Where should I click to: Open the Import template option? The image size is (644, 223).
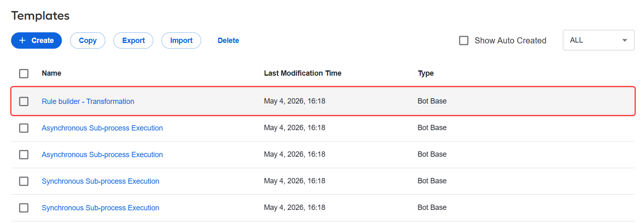coord(181,41)
